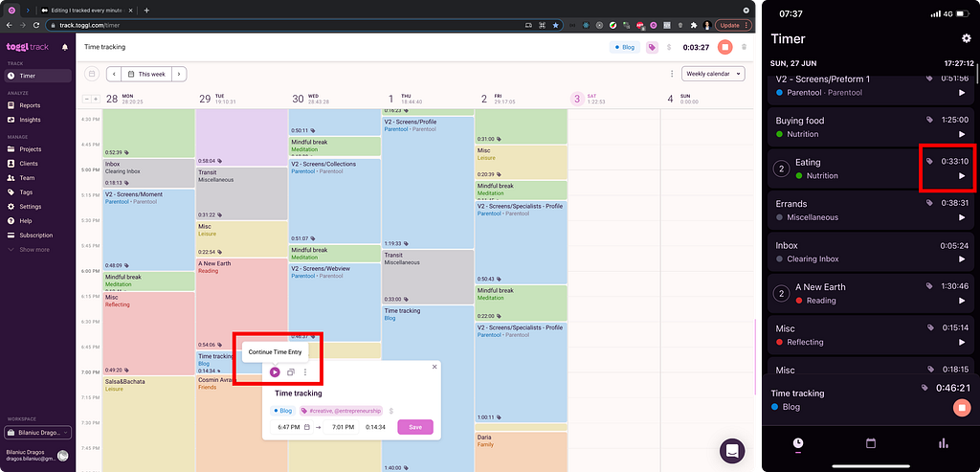
Task: Click the tags icon in timer header
Action: tap(651, 47)
